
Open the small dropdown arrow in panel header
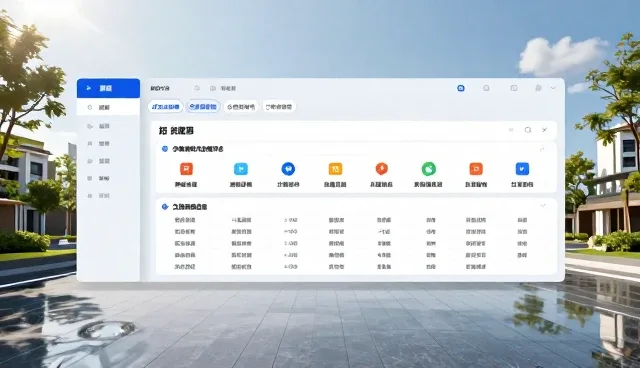coord(511,130)
